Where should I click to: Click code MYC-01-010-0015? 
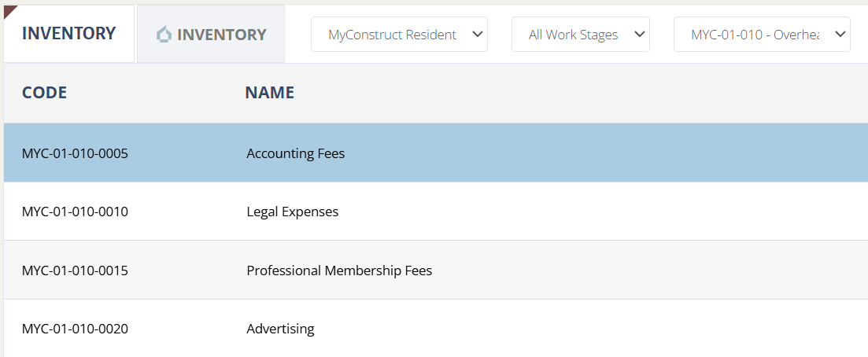[75, 271]
